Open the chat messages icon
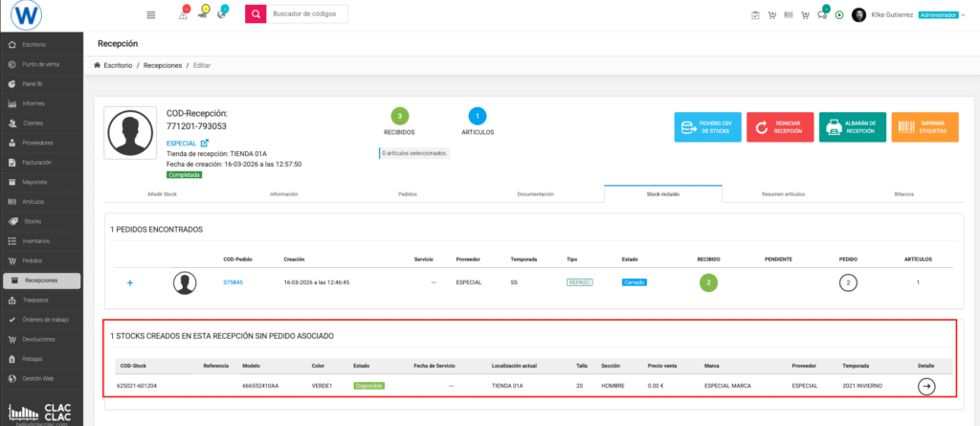Screen dimensions: 980x426 tap(822, 14)
